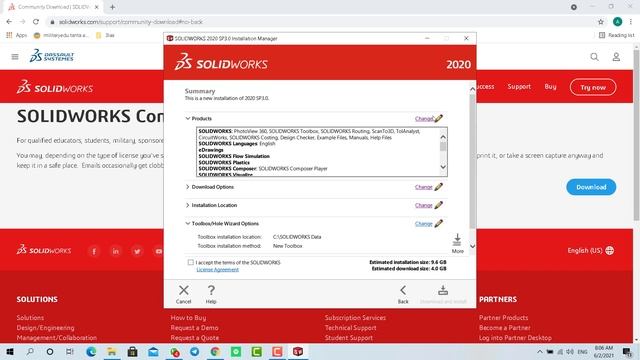
Task: Click the More download-arrow icon
Action: click(457, 240)
